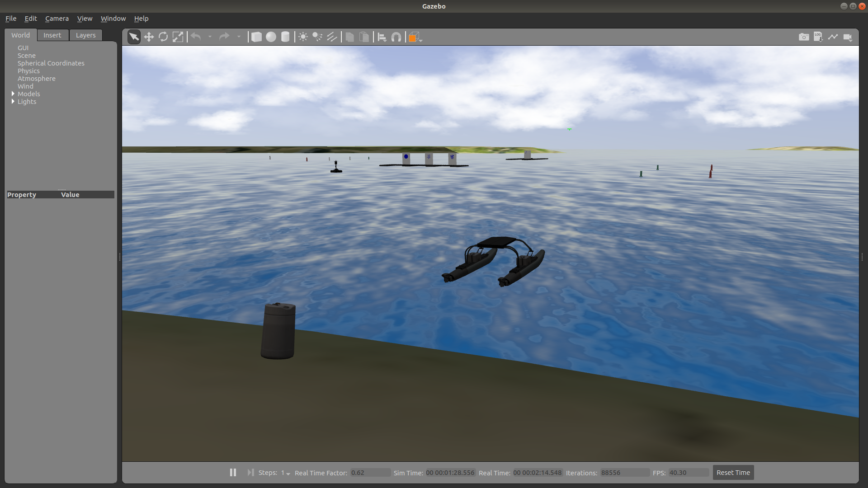Image resolution: width=868 pixels, height=488 pixels.
Task: Open the undo history dropdown arrow
Action: (210, 37)
